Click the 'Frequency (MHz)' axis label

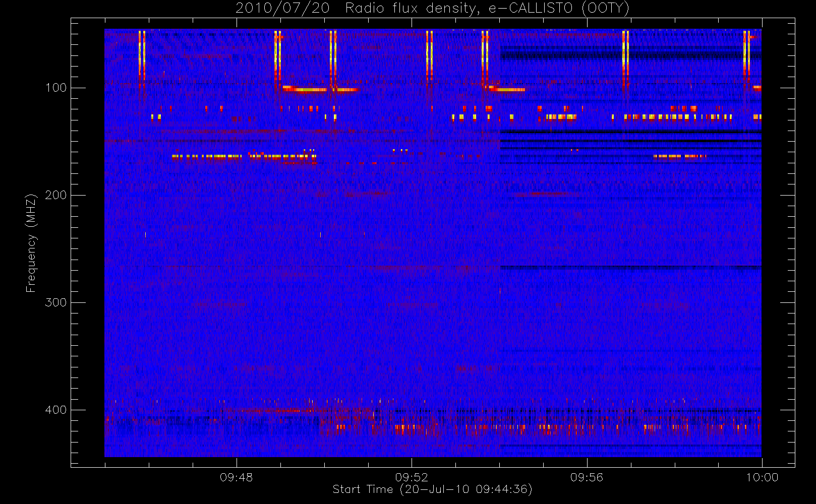coord(31,243)
